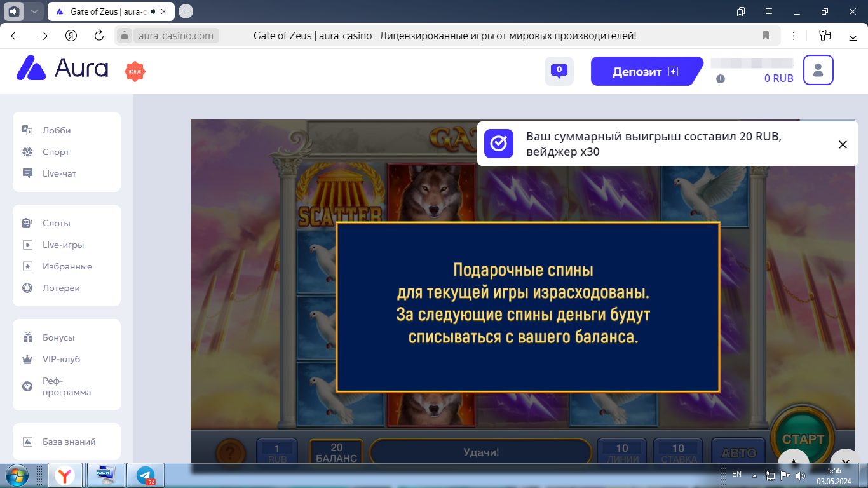Click the balance info icon
The image size is (868, 488).
point(720,79)
